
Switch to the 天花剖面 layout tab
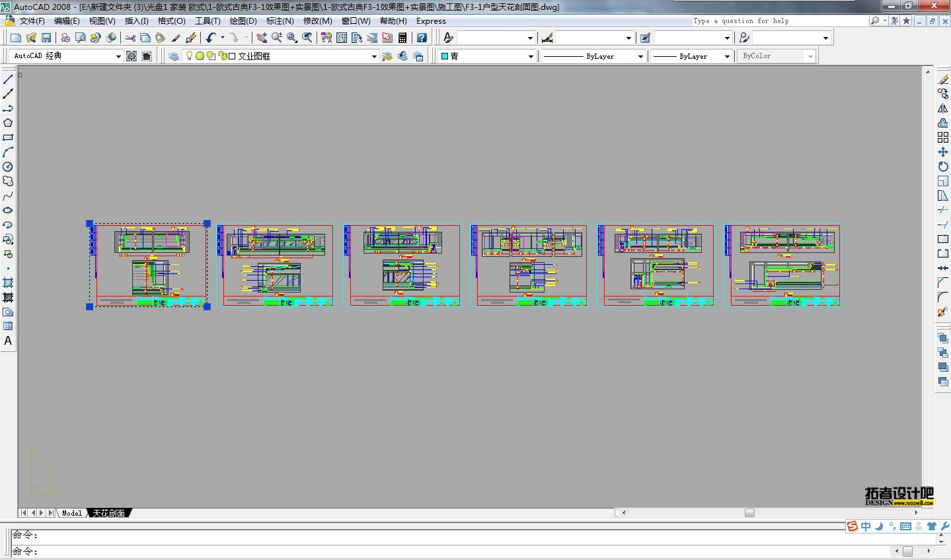[x=108, y=513]
